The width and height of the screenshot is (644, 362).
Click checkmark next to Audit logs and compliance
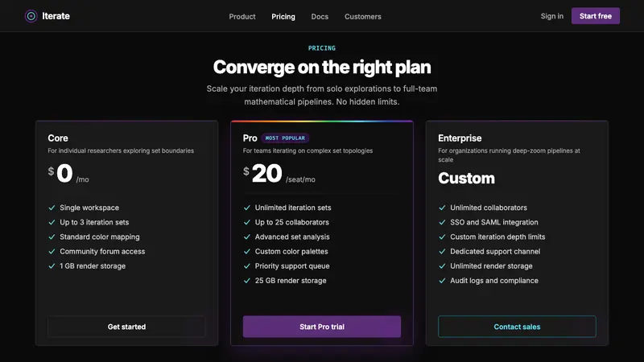442,281
